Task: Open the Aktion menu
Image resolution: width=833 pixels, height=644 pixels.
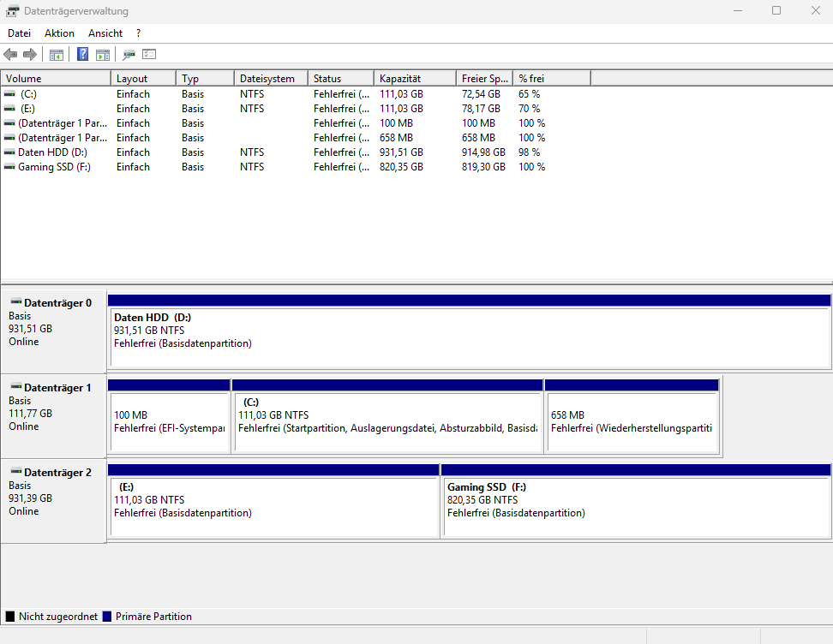Action: pyautogui.click(x=59, y=33)
